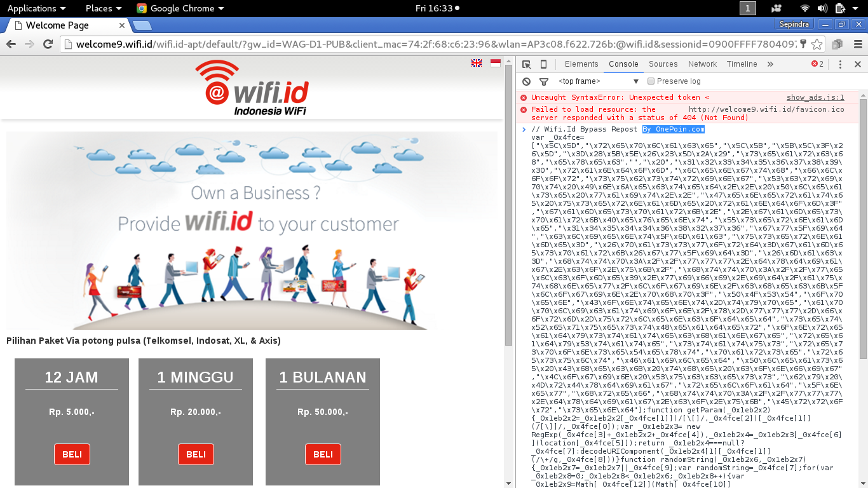Click inside the address bar URL
The width and height of the screenshot is (868, 488).
click(x=435, y=44)
